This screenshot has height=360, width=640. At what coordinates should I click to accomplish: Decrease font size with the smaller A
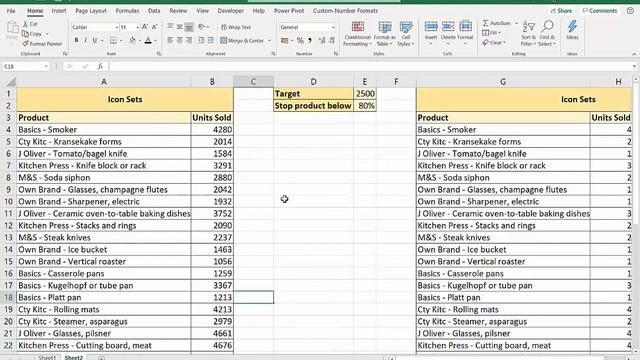click(x=154, y=27)
